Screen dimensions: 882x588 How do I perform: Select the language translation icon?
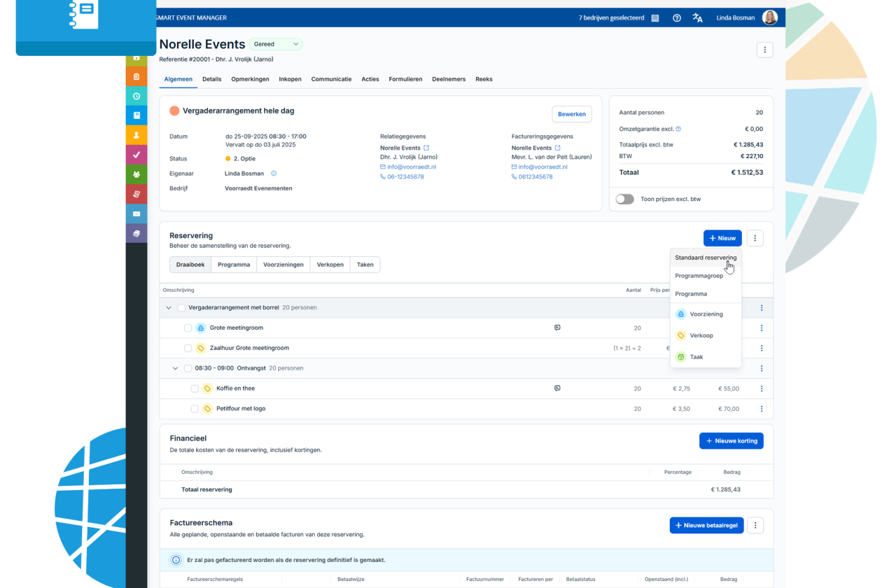697,17
